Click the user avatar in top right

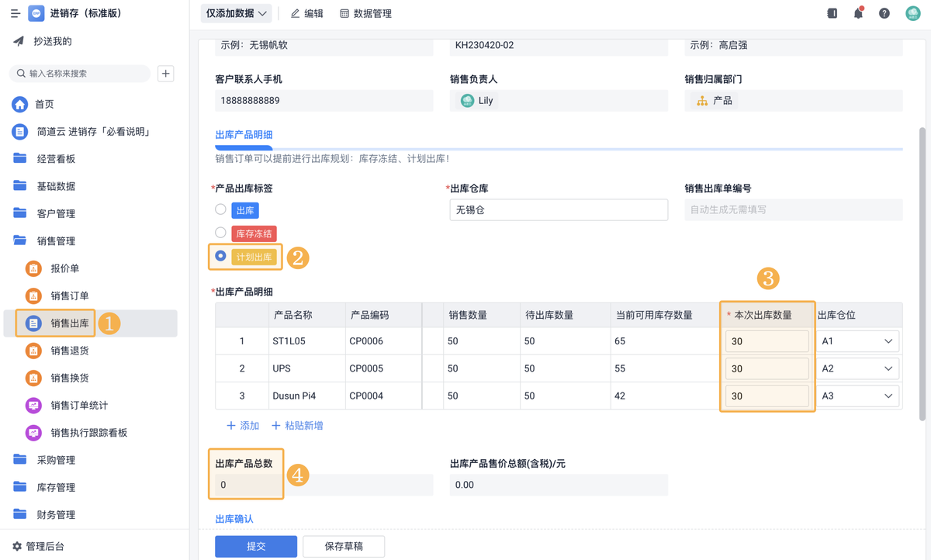click(x=913, y=13)
